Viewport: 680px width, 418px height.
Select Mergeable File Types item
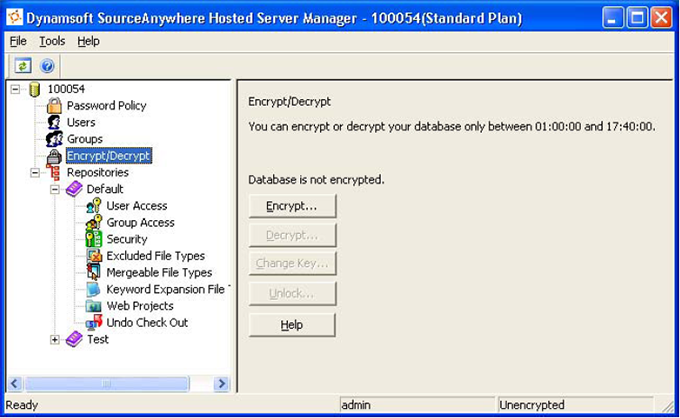point(159,272)
